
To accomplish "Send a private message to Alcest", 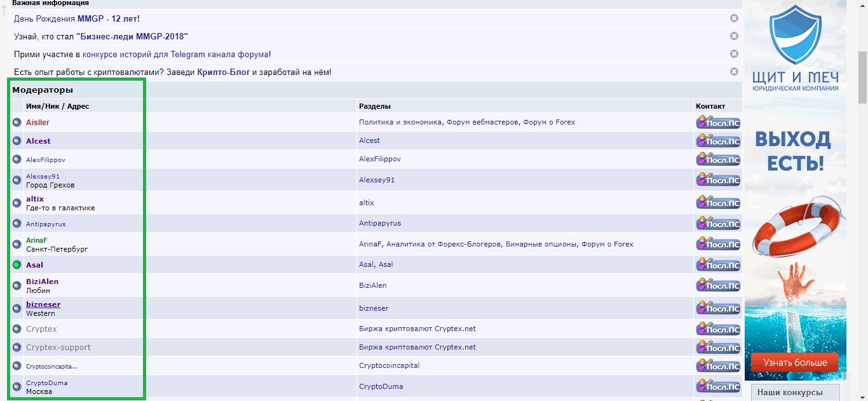I will click(718, 141).
